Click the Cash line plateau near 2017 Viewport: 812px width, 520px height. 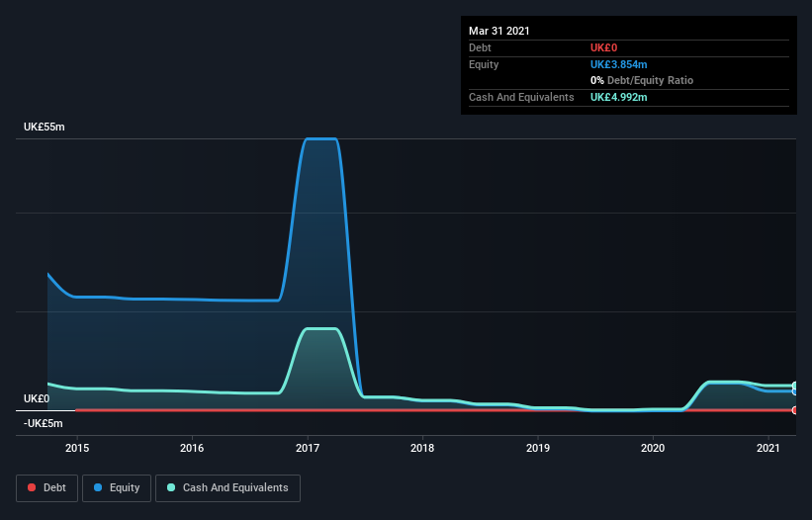[x=321, y=328]
